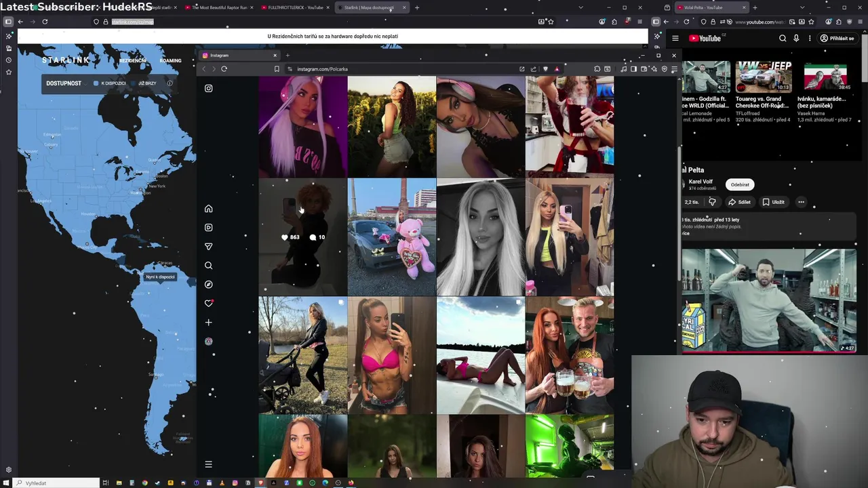This screenshot has width=868, height=488.
Task: Switch to FULLTHROTTLERICK - YouTube tab
Action: point(296,7)
